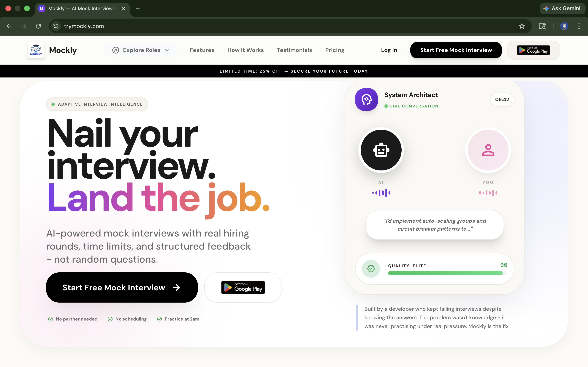
Task: Click the green quality badge icon
Action: click(371, 269)
